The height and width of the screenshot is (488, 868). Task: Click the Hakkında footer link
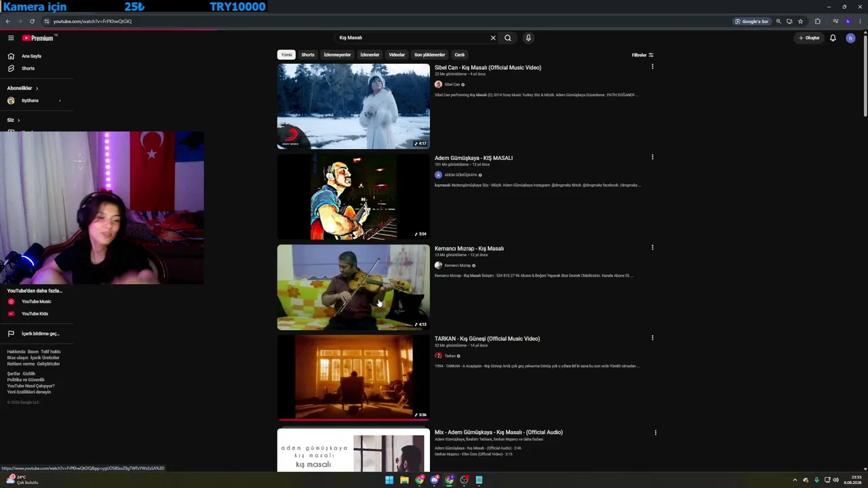(16, 352)
